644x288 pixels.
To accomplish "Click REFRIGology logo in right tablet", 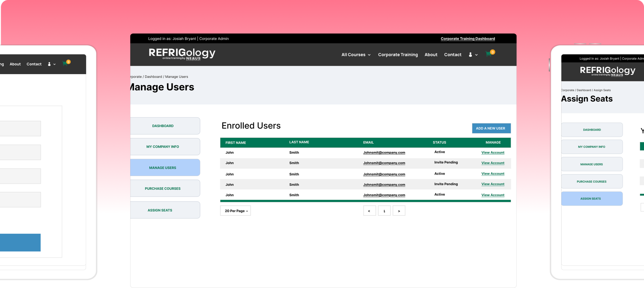I will tap(607, 71).
